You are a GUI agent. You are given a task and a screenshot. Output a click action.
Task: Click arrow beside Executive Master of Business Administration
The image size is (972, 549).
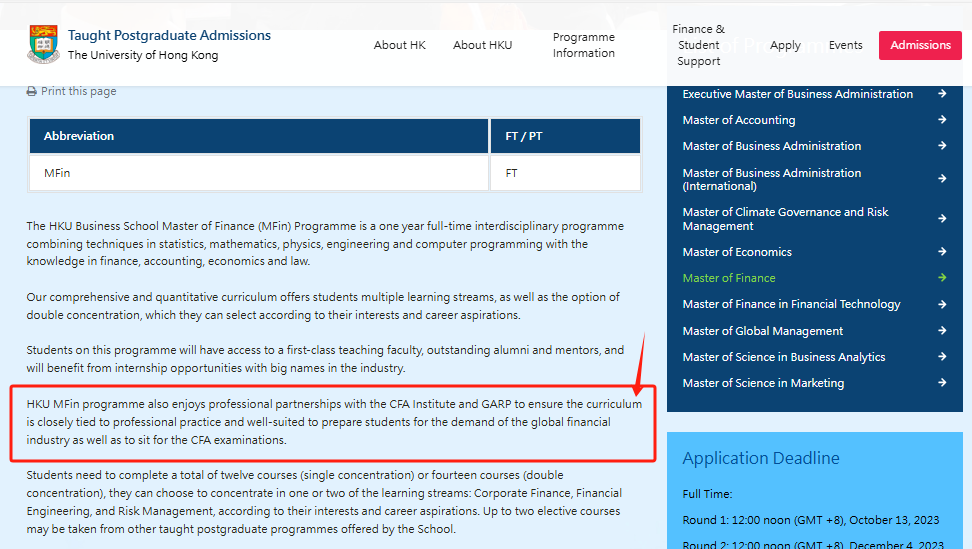coord(942,94)
